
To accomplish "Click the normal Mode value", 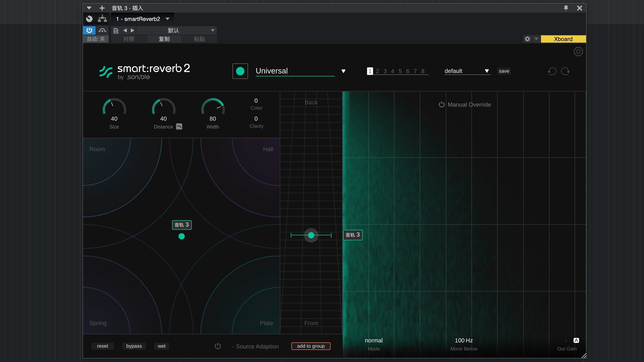I will (373, 340).
